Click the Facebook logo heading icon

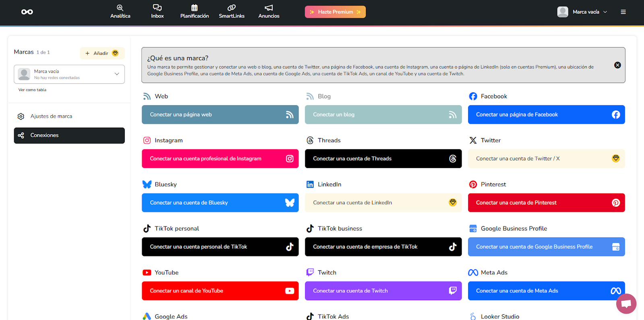473,96
